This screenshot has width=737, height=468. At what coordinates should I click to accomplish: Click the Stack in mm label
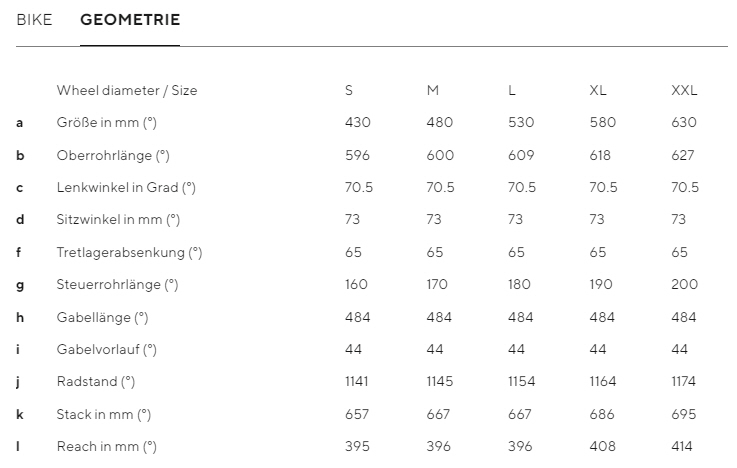coord(104,414)
